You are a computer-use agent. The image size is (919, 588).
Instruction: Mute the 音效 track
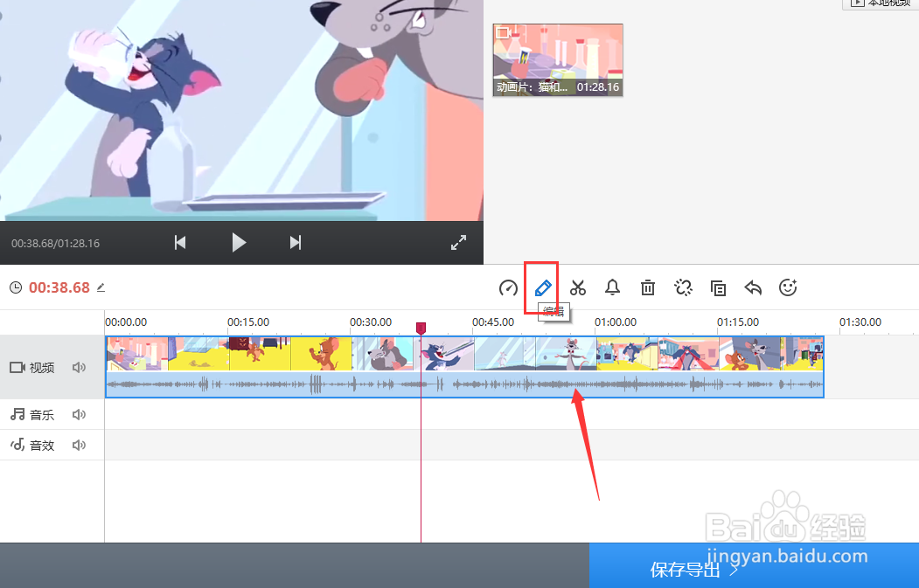tap(79, 445)
